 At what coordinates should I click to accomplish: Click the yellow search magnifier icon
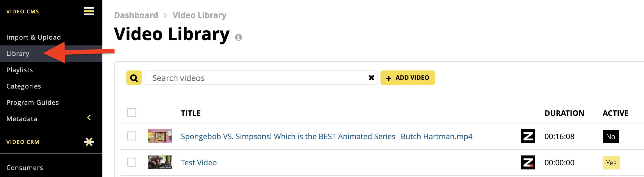pos(134,78)
